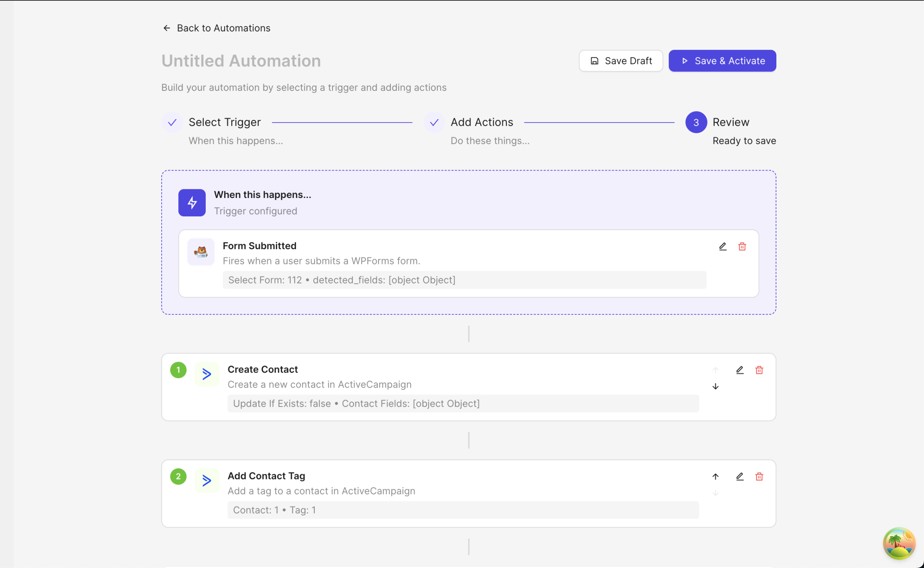
Task: Click the lightning bolt trigger icon
Action: pyautogui.click(x=192, y=202)
